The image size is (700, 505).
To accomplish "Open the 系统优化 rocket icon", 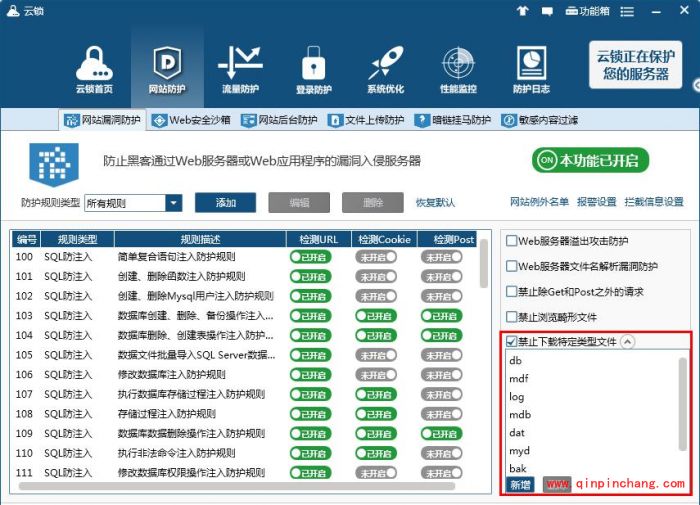I will coord(386,69).
